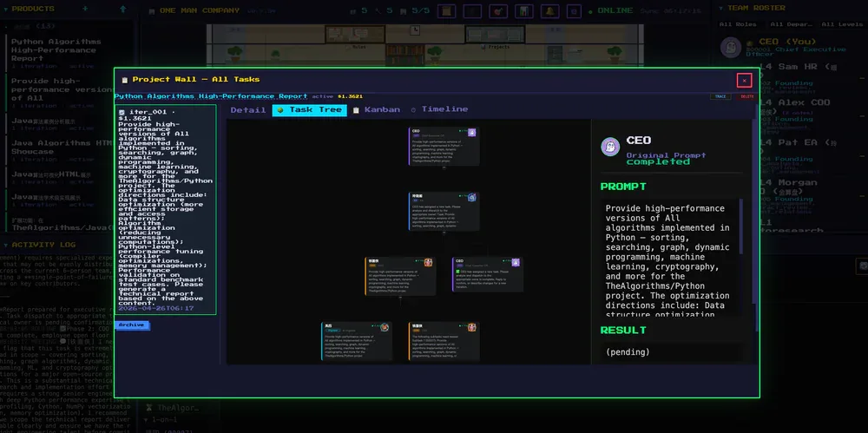868x433 pixels.
Task: Collapse children below third-level left orange node
Action: [x=400, y=298]
